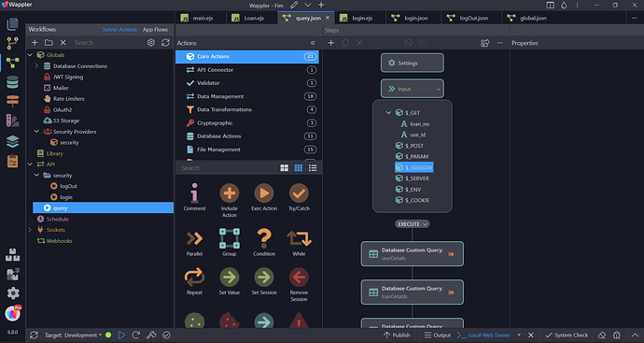Add the Condition action
Image resolution: width=644 pixels, height=343 pixels.
pyautogui.click(x=264, y=238)
